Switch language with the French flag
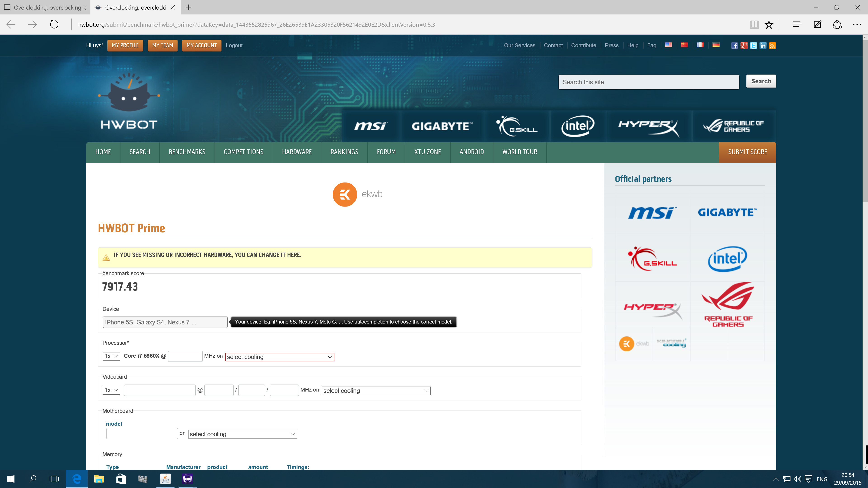 [700, 45]
